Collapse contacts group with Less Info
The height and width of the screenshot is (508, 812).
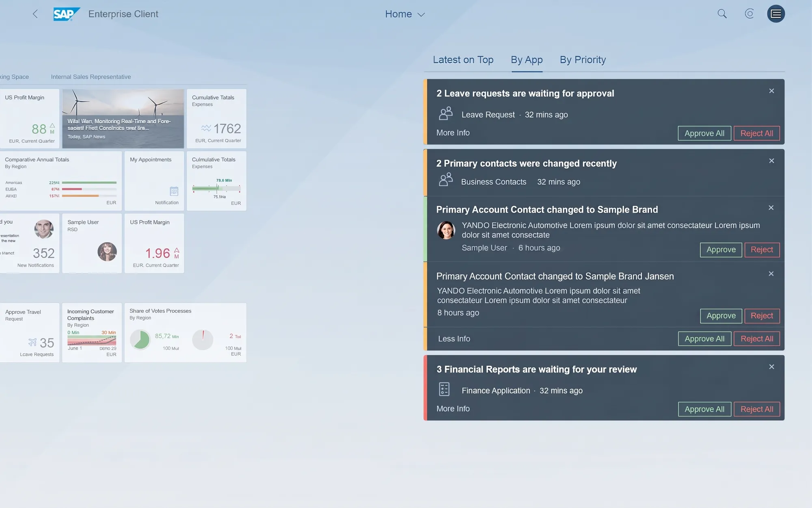454,339
